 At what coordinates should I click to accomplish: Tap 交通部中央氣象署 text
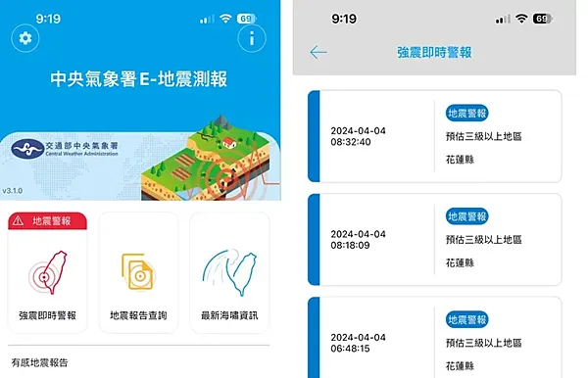(81, 145)
